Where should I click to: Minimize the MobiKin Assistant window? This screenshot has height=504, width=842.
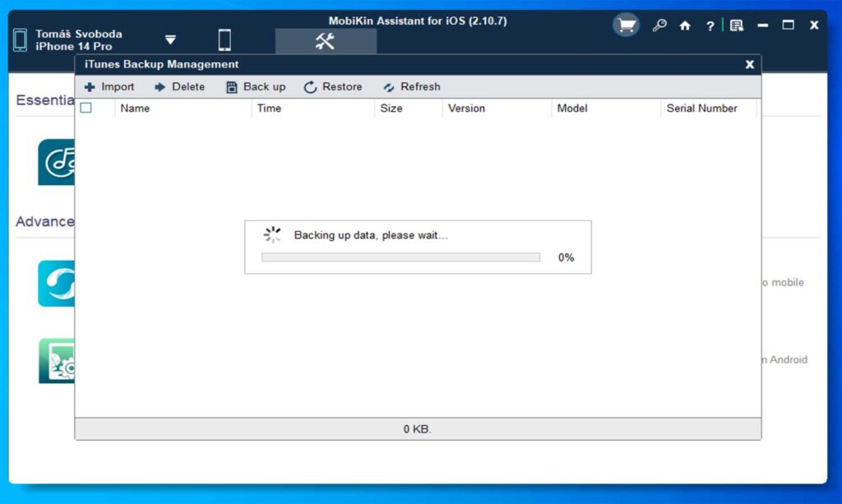click(762, 25)
